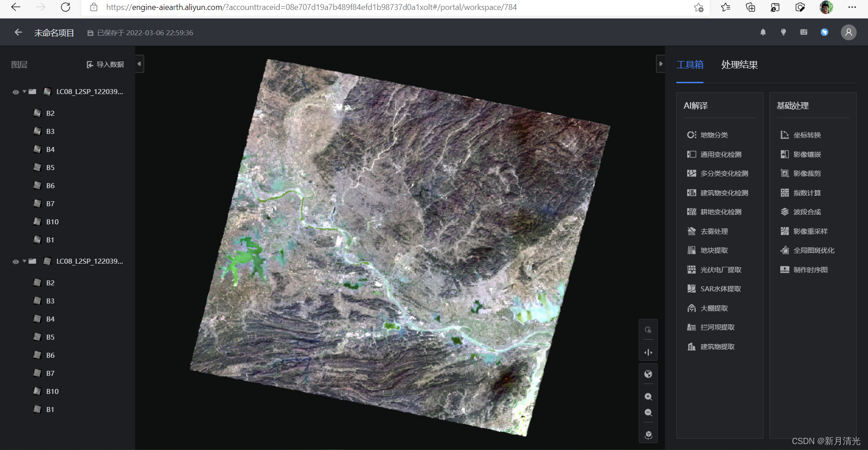
Task: Activate the swipe compare map tool
Action: 648,352
